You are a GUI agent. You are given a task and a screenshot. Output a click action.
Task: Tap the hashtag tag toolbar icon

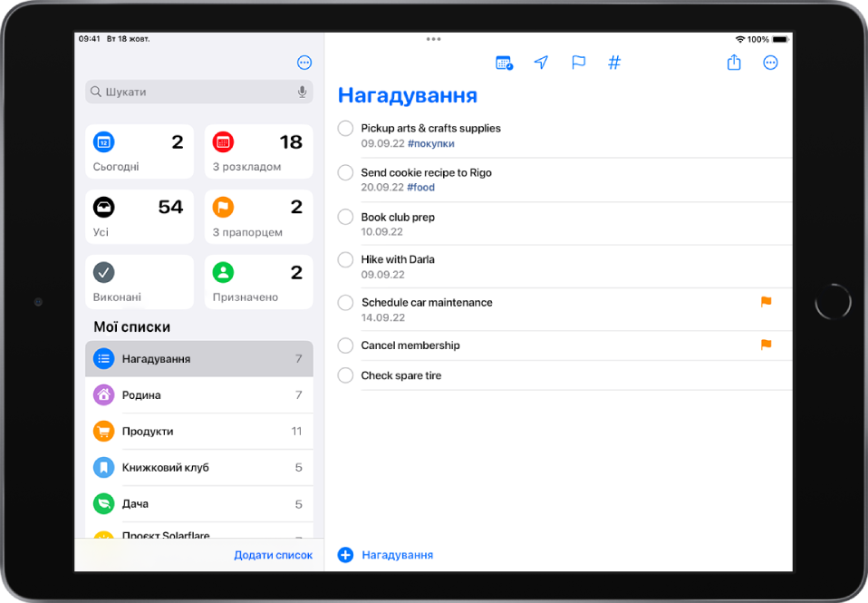(614, 63)
